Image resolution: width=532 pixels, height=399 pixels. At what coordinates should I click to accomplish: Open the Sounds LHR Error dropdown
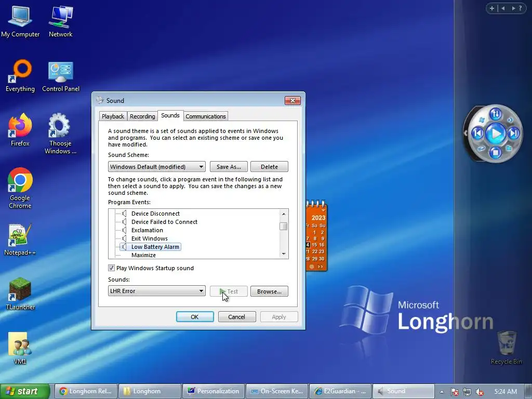157,291
